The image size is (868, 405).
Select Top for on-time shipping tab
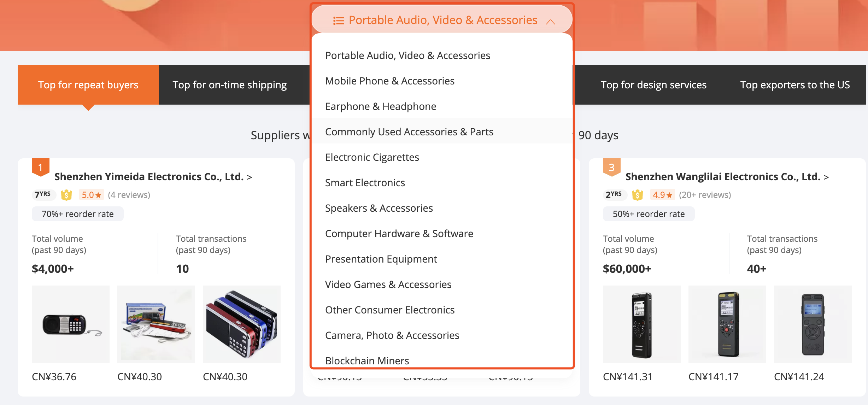click(x=229, y=84)
